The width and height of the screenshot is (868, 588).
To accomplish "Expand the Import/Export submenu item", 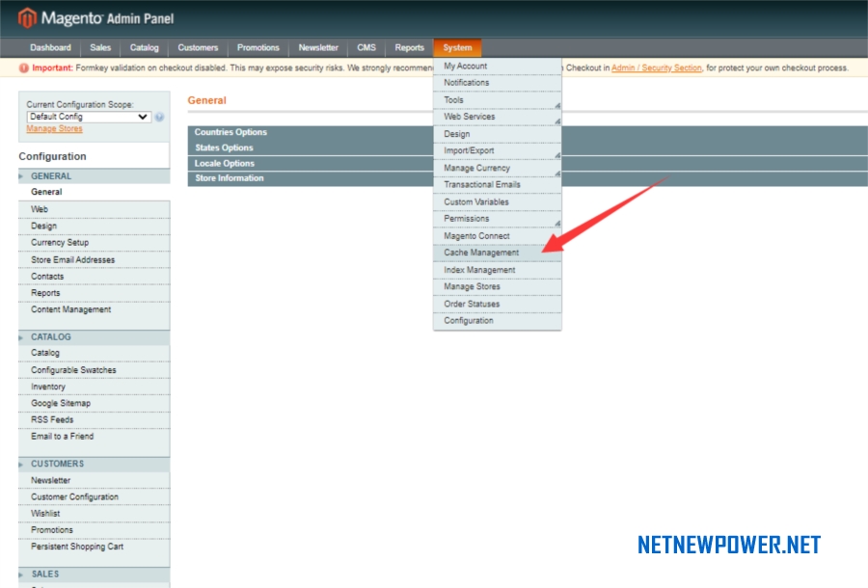I will (x=497, y=150).
